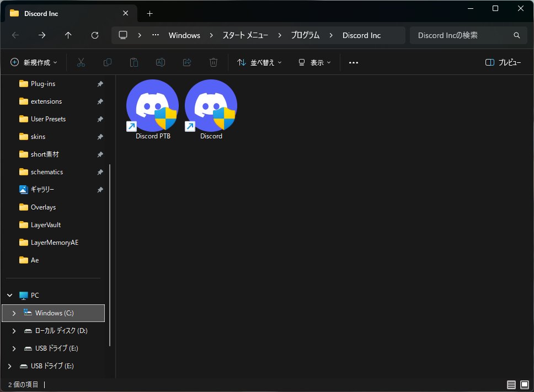
Task: Close the Discord Inc tab
Action: tap(125, 13)
